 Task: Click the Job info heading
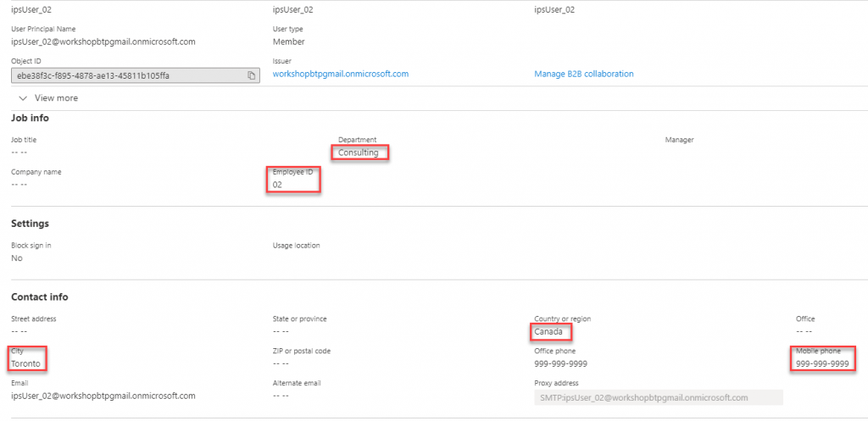30,118
